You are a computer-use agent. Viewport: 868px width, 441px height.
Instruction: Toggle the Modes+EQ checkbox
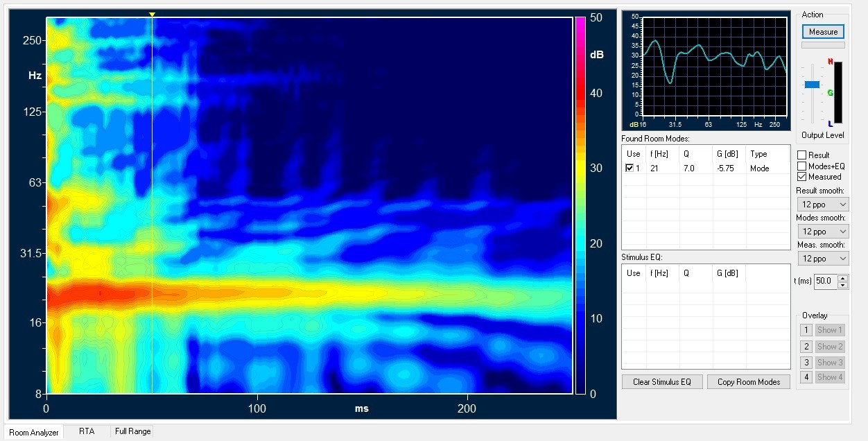click(802, 166)
